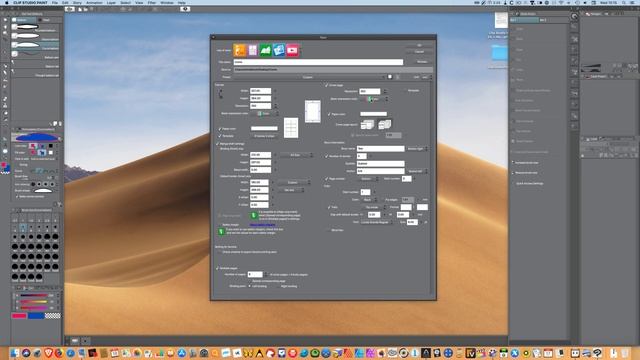Screen dimensions: 640x360
Task: Click the delete sub tool trash icon
Action: pyautogui.click(x=60, y=123)
